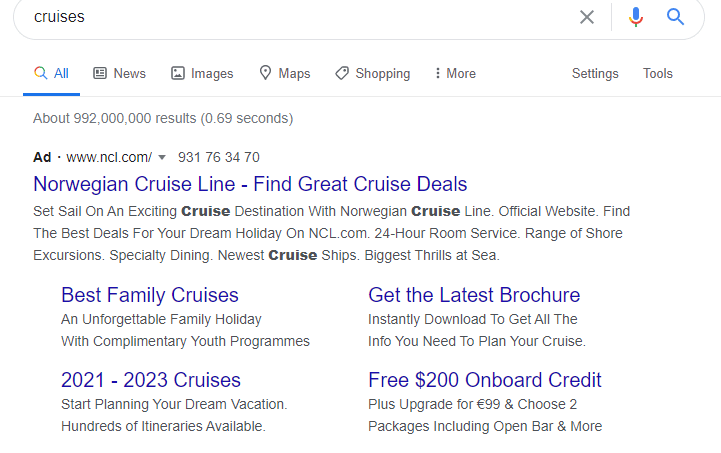Select the All results tab
This screenshot has width=721, height=453.
[52, 73]
